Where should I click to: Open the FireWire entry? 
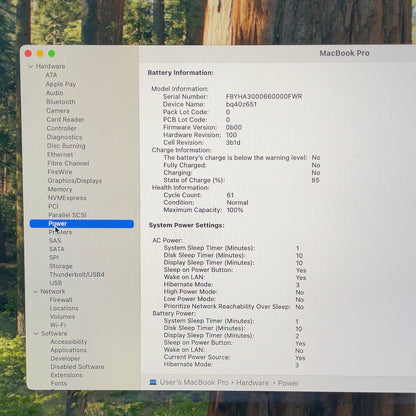[60, 172]
